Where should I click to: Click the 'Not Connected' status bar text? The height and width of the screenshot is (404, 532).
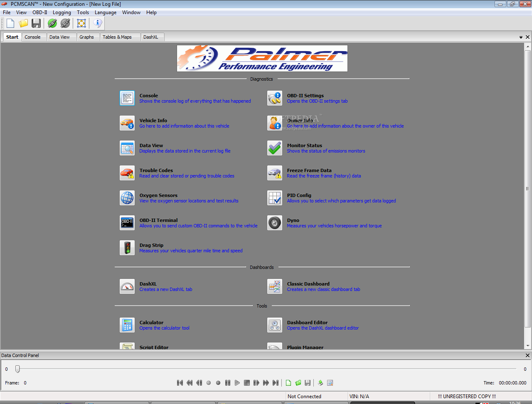[x=304, y=397]
